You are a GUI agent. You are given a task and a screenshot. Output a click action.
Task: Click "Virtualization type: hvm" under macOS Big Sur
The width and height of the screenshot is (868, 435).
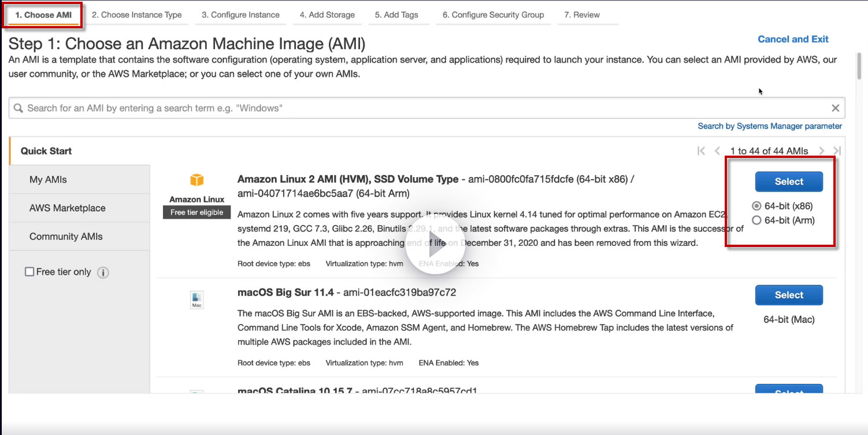click(x=365, y=363)
